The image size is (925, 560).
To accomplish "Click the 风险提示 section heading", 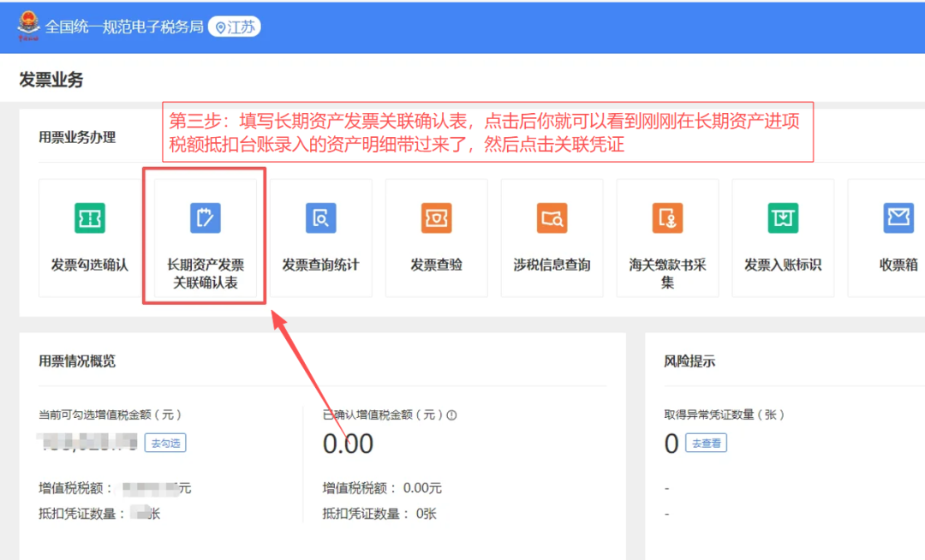I will pyautogui.click(x=689, y=360).
